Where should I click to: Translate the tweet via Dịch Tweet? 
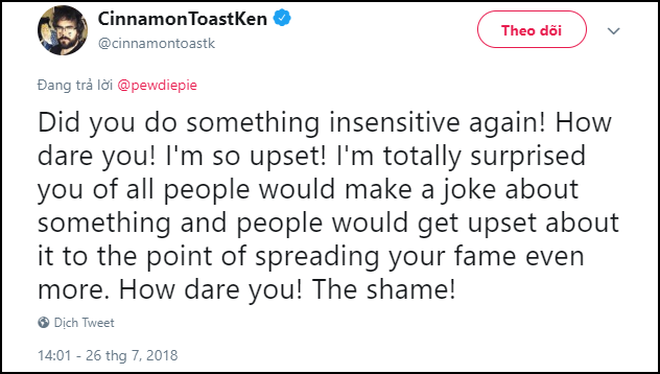pos(84,323)
